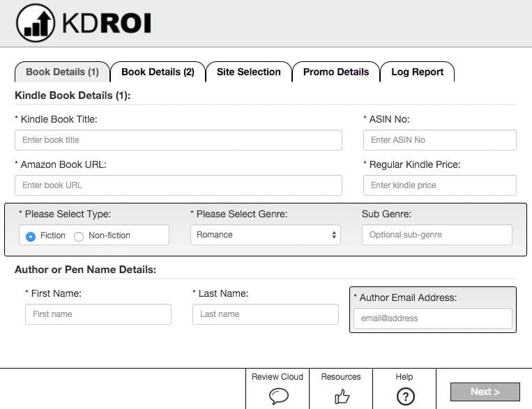
Task: Click the 'Resources' label text
Action: pos(341,377)
